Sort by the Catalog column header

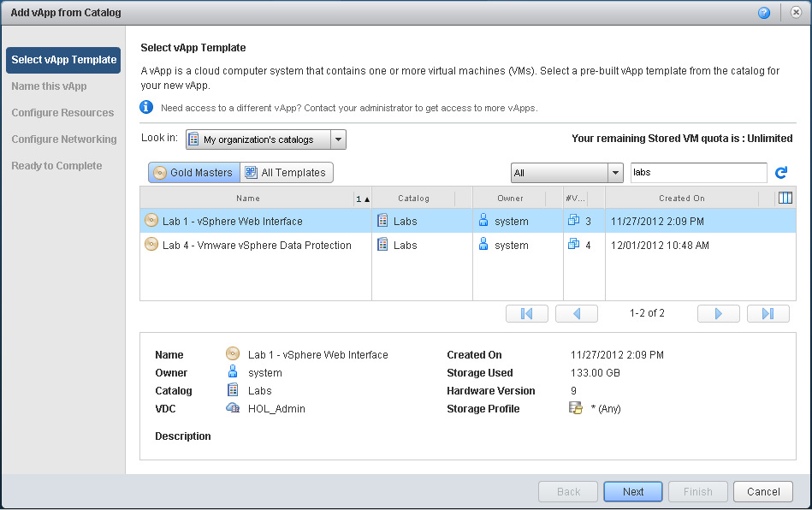(413, 199)
